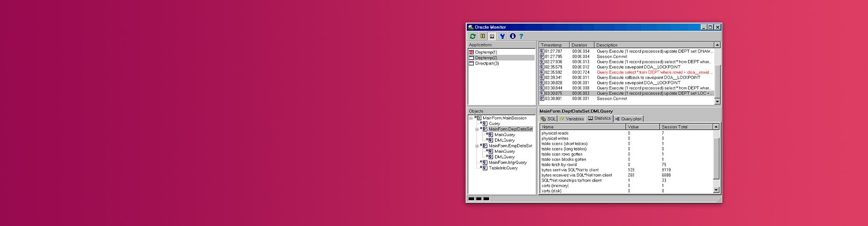Switch to the Variables tab

[x=571, y=119]
